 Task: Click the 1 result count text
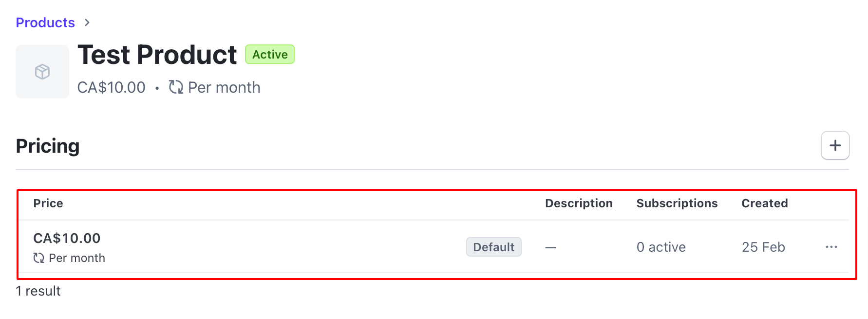38,291
